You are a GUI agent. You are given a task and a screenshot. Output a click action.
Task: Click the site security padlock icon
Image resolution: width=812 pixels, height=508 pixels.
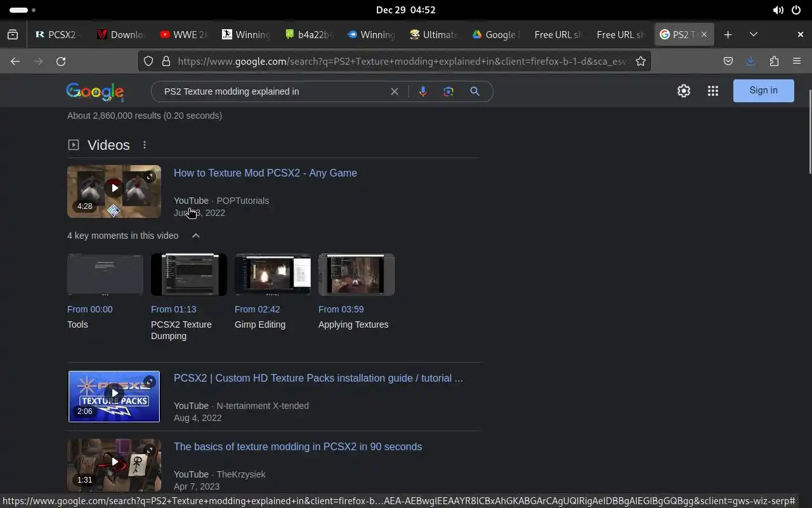pyautogui.click(x=166, y=61)
